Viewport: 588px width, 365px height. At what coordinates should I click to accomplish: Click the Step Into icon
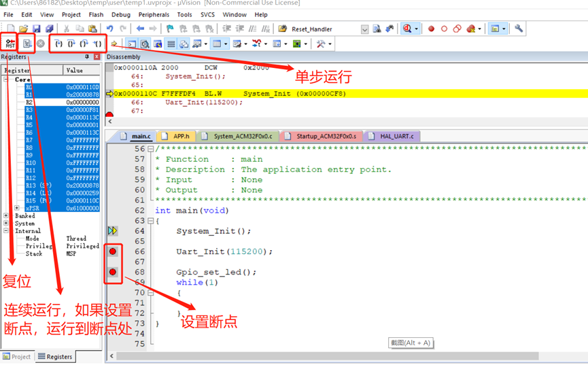[x=58, y=44]
